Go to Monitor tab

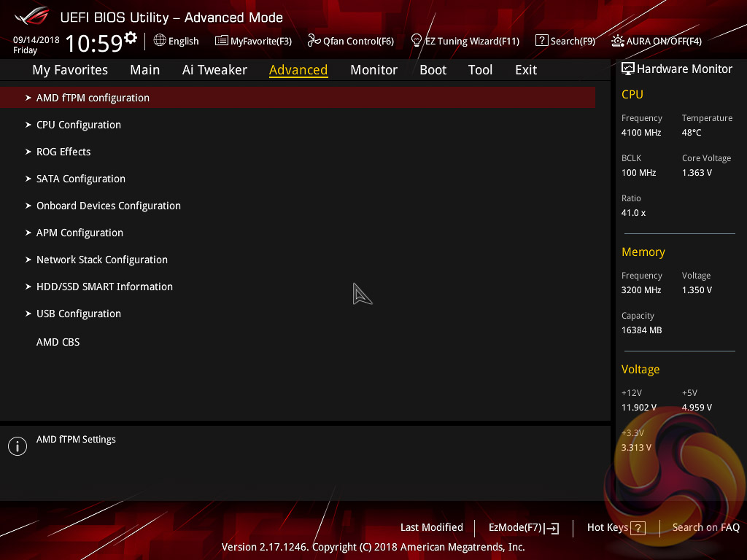(x=373, y=70)
